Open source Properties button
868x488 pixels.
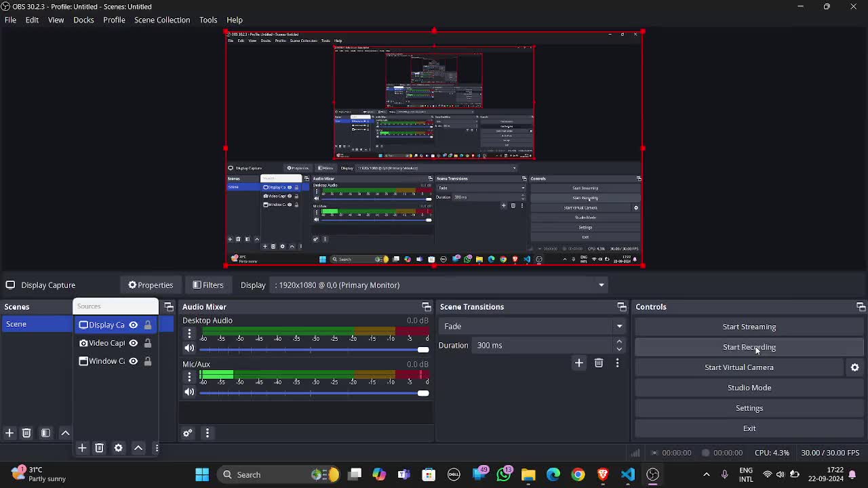tap(151, 285)
